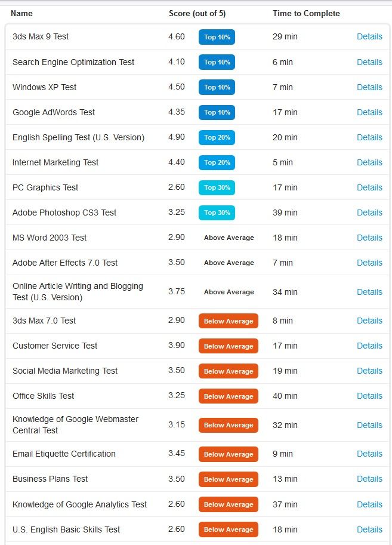Click Top 30% badge for PC Graphics Test

point(217,187)
